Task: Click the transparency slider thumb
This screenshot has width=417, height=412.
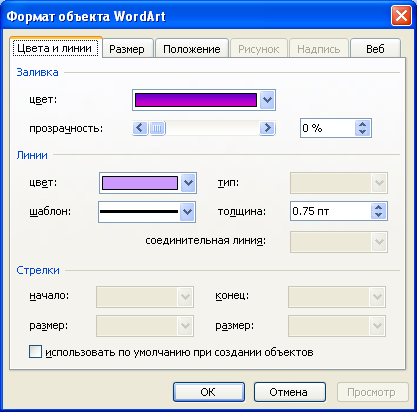Action: [157, 128]
